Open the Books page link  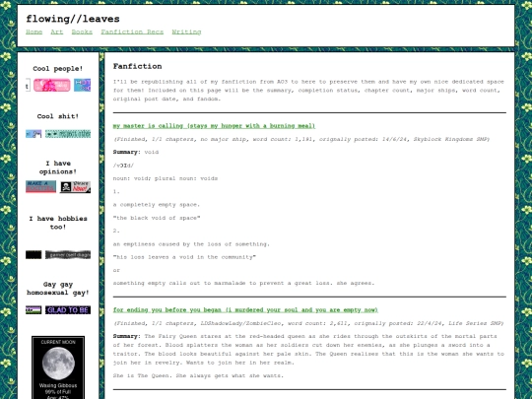click(82, 32)
